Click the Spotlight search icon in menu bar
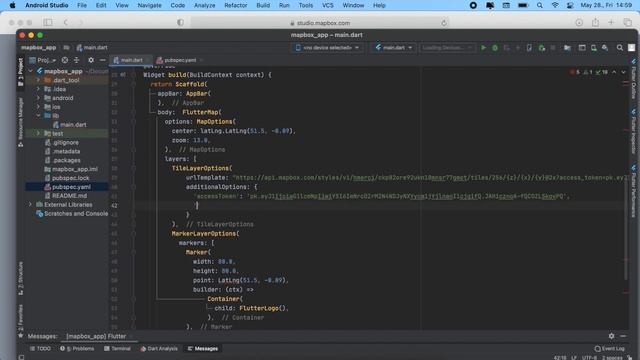The image size is (640, 360). tap(540, 5)
